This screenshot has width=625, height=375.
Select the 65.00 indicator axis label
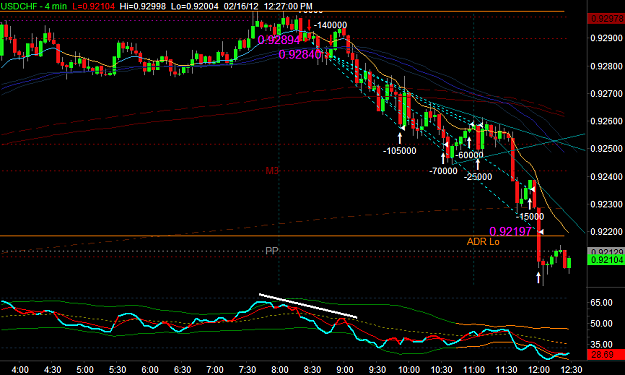point(601,302)
